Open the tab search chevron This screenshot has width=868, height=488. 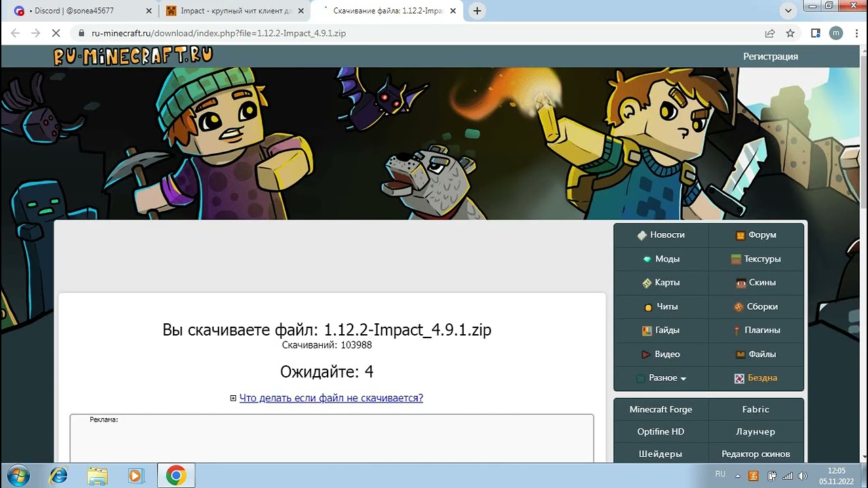(788, 11)
